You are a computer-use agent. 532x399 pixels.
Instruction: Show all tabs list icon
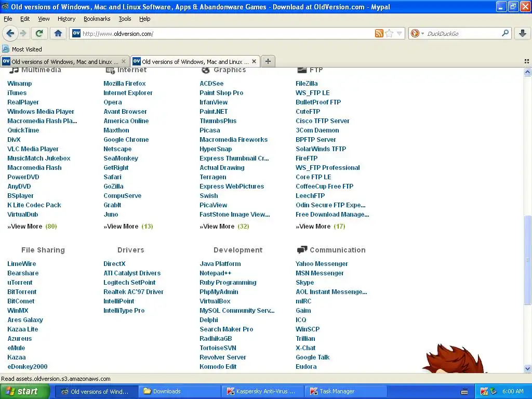click(x=527, y=61)
